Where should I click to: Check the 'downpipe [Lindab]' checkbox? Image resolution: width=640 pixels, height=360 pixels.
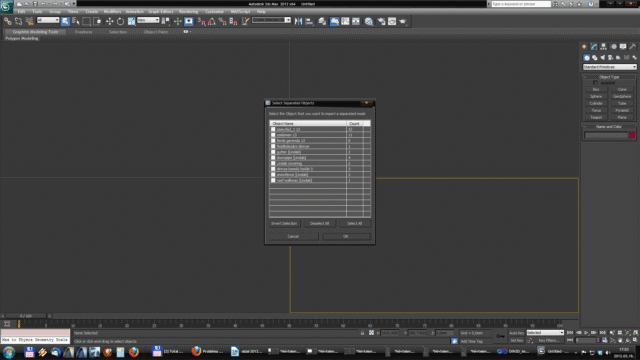point(273,158)
